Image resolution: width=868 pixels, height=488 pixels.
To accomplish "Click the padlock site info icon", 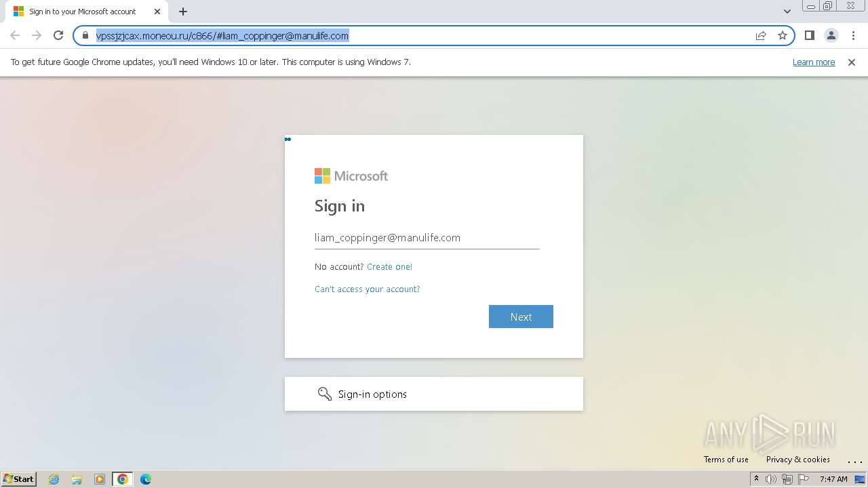I will coord(85,35).
